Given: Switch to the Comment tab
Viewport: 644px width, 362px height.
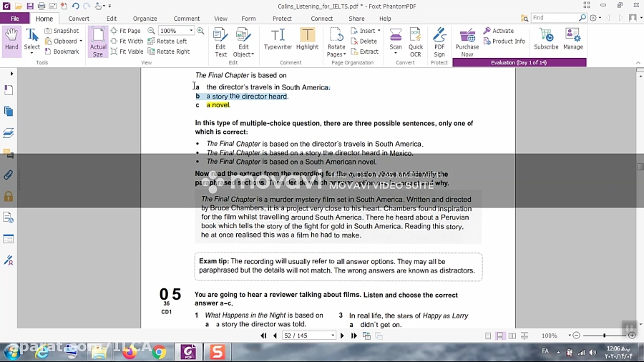Looking at the screenshot, I should point(187,19).
